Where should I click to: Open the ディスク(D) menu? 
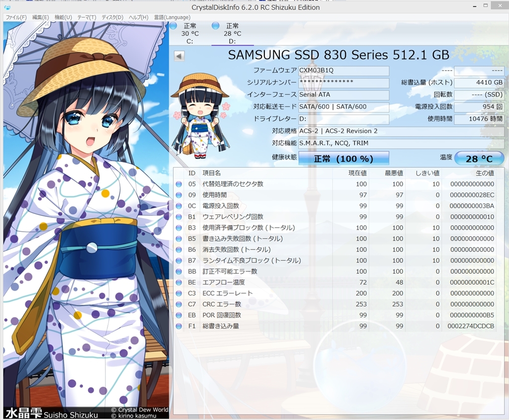(x=112, y=17)
